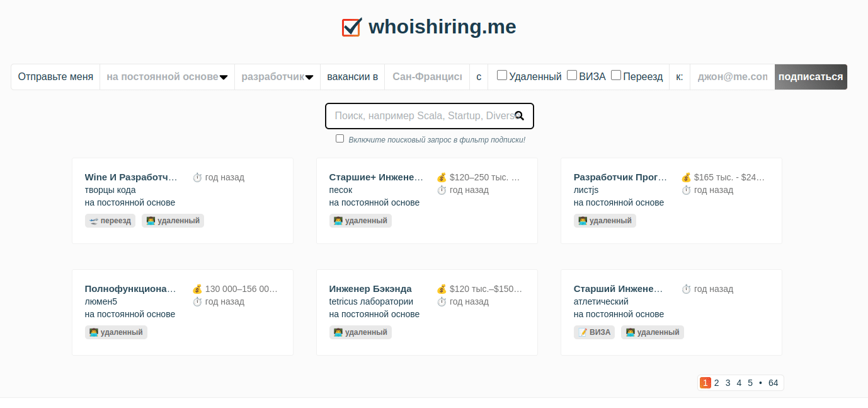This screenshot has height=408, width=868.
Task: Focus the Сан-Франциско city input field
Action: click(x=427, y=77)
